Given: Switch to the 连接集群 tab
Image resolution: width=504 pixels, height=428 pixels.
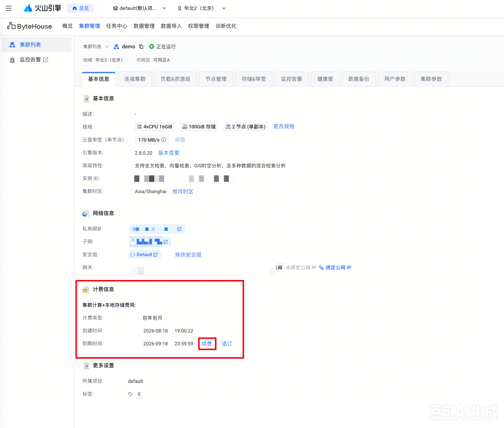Looking at the screenshot, I should tap(135, 79).
